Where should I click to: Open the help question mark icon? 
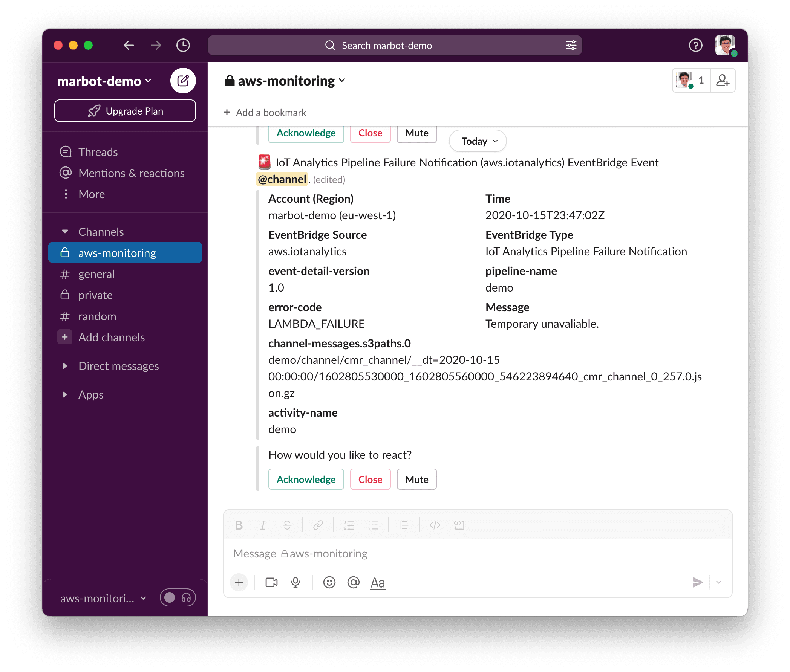(x=695, y=45)
